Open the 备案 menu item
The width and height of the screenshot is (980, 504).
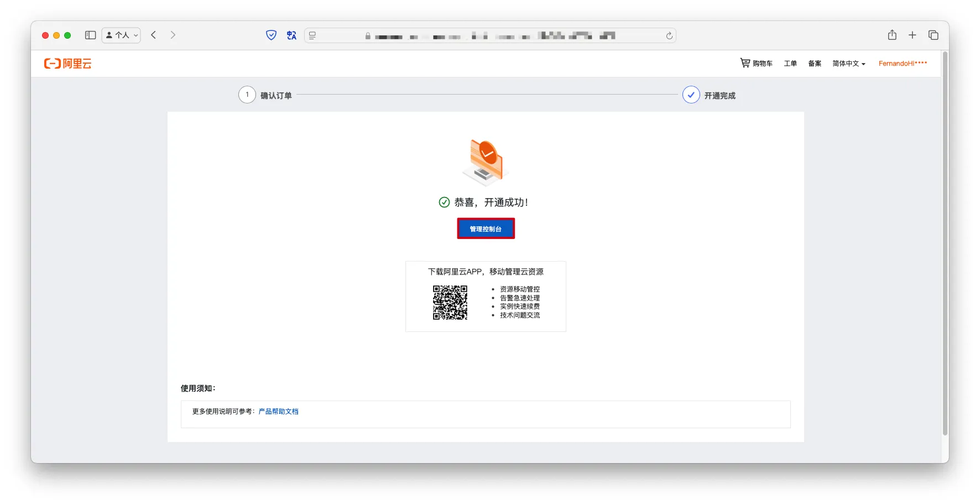point(815,64)
